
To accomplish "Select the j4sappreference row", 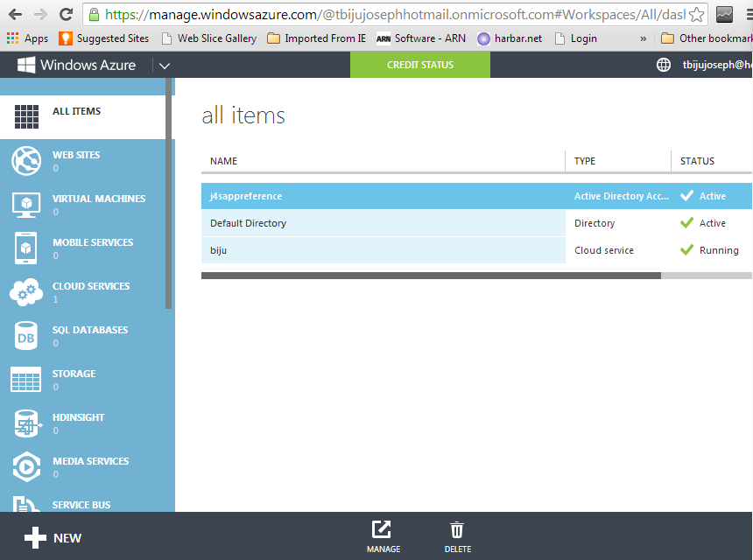I will [476, 196].
